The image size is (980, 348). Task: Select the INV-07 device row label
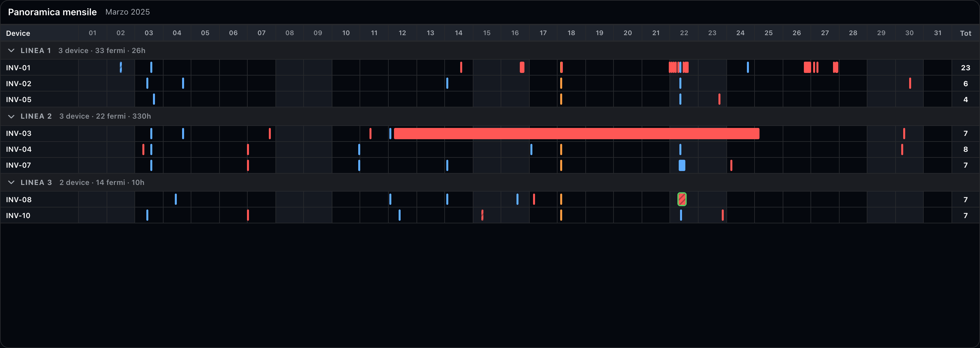tap(18, 165)
